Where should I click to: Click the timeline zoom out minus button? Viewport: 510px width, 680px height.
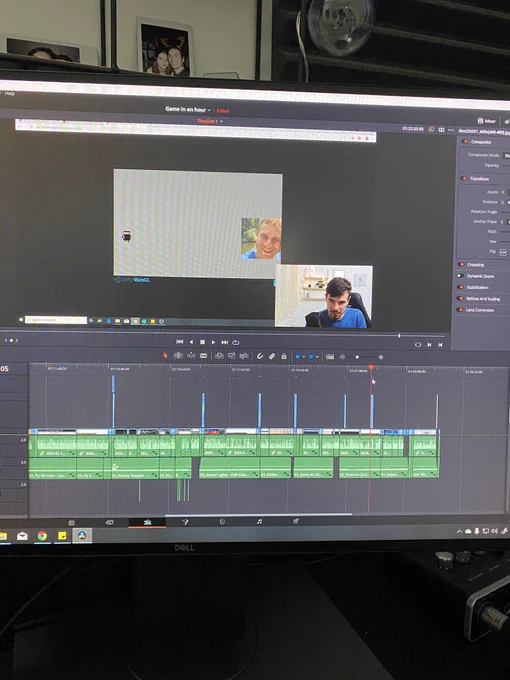click(x=343, y=357)
